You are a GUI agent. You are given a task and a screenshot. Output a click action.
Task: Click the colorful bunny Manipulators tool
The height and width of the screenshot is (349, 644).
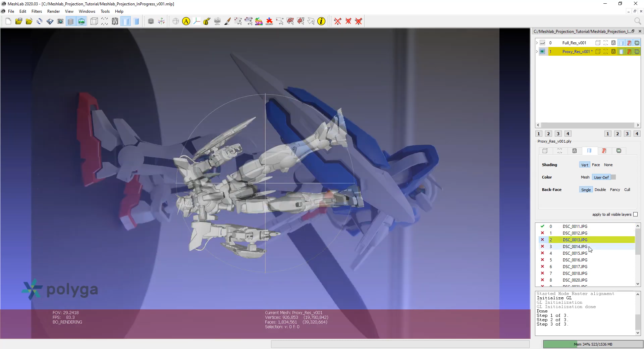[x=259, y=21]
